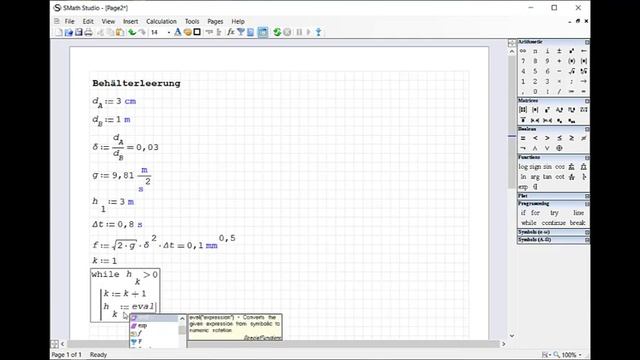The height and width of the screenshot is (360, 640).
Task: Open the background color tool
Action: [187, 32]
